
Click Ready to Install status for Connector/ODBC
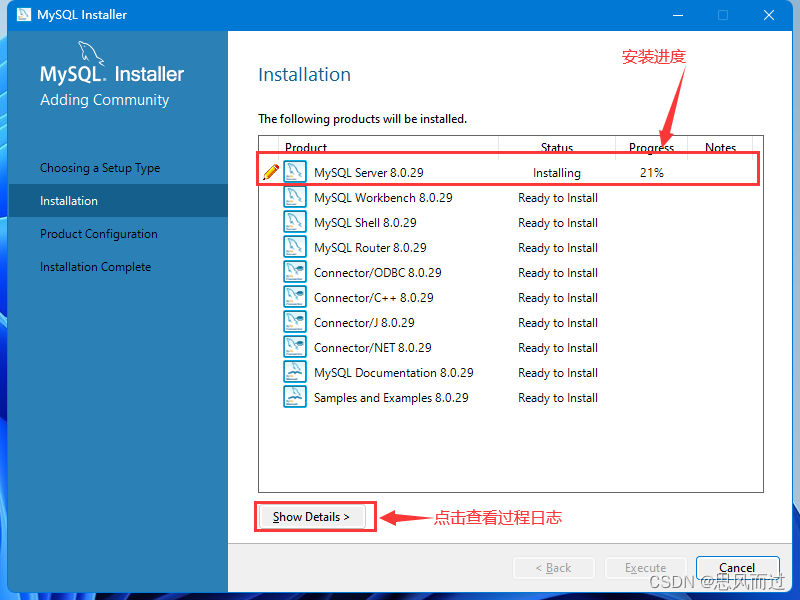pyautogui.click(x=558, y=272)
